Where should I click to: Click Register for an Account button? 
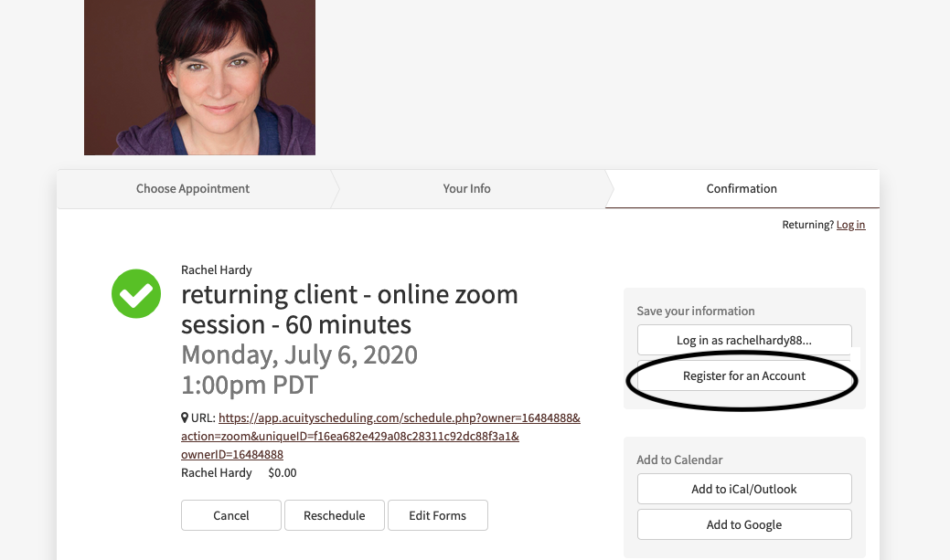pyautogui.click(x=744, y=376)
